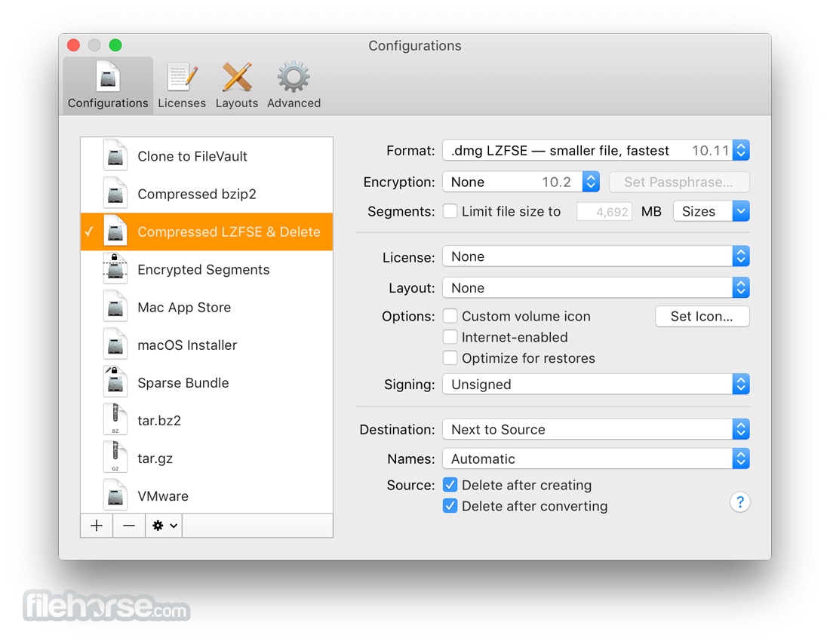The width and height of the screenshot is (830, 644).
Task: Open the License dropdown
Action: coord(596,256)
